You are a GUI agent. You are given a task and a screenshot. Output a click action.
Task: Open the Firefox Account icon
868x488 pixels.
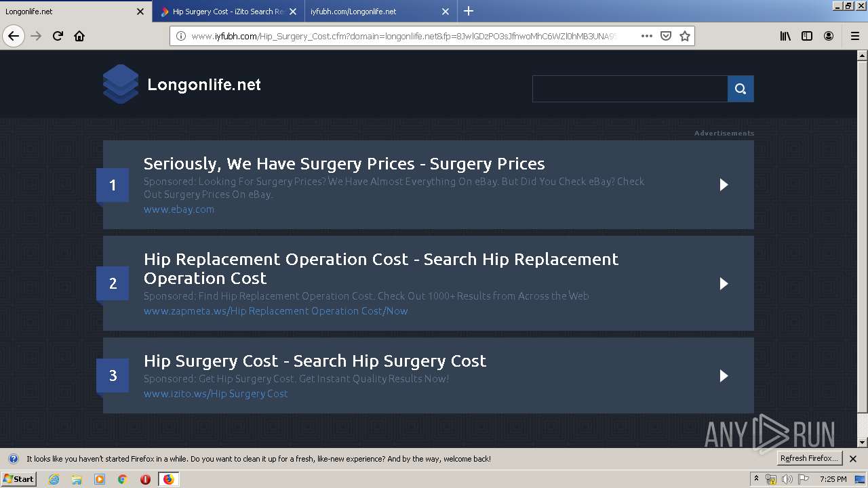829,36
